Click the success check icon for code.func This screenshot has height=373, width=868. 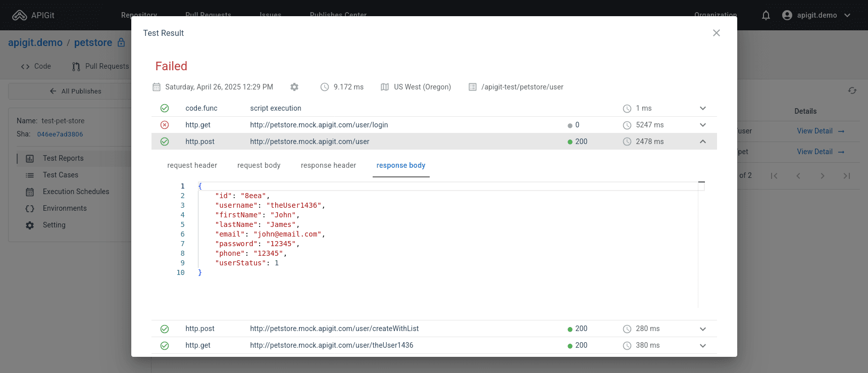pyautogui.click(x=165, y=108)
